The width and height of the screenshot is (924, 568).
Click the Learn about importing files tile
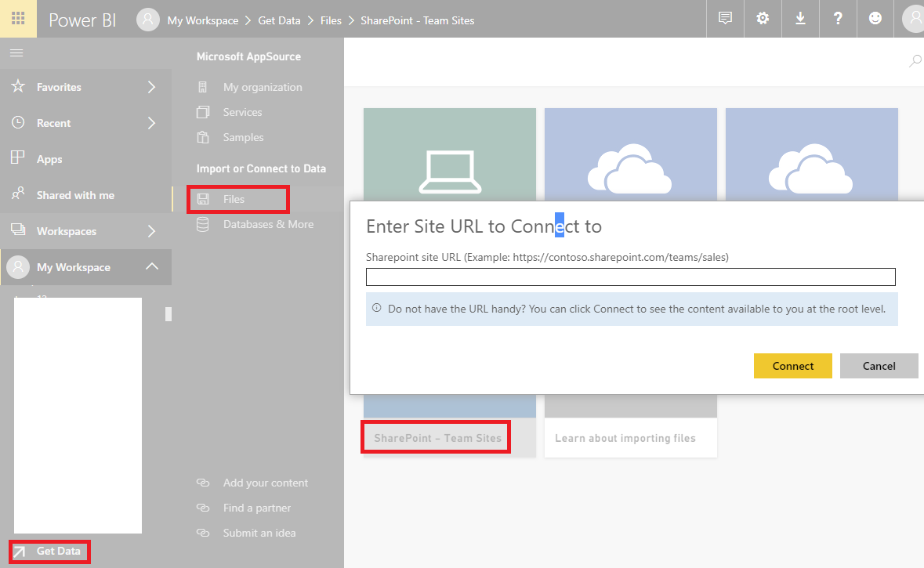pyautogui.click(x=631, y=438)
